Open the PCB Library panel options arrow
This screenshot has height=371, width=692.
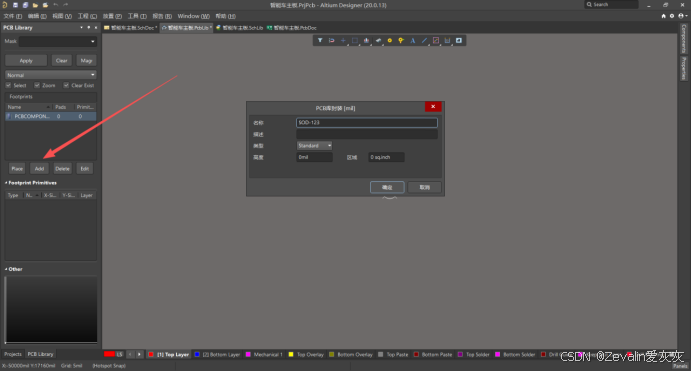click(81, 27)
